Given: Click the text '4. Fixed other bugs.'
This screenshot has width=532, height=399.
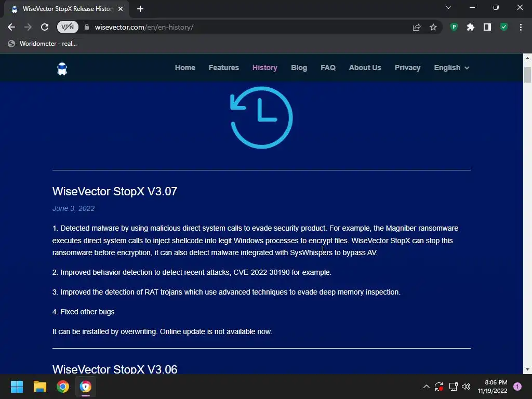Looking at the screenshot, I should click(84, 312).
